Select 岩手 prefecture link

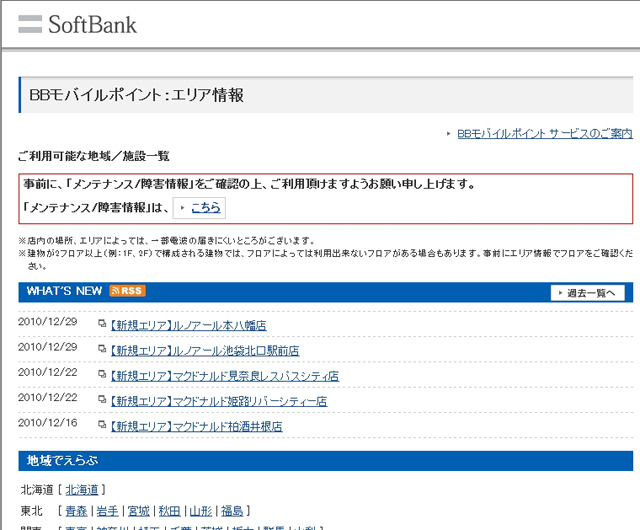(x=107, y=511)
